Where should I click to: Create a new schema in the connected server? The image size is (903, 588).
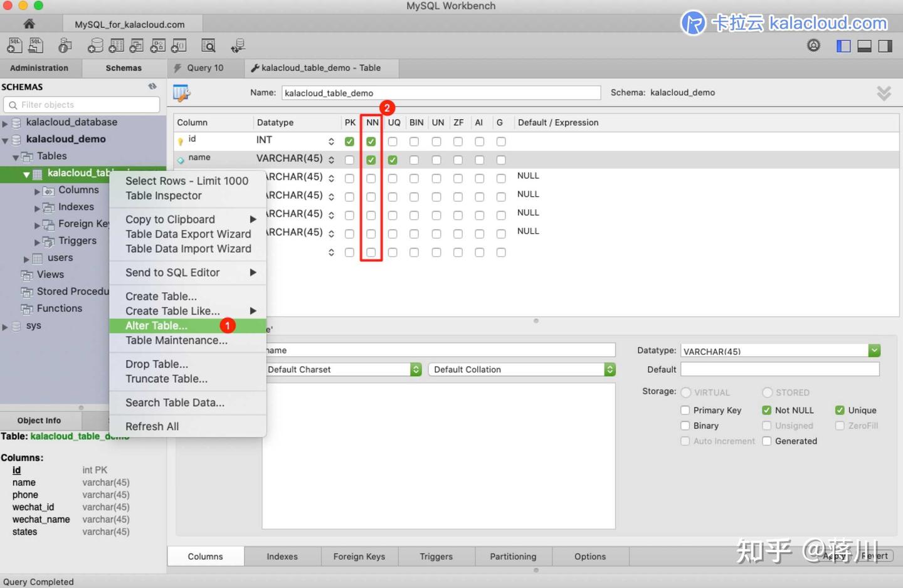[x=95, y=45]
